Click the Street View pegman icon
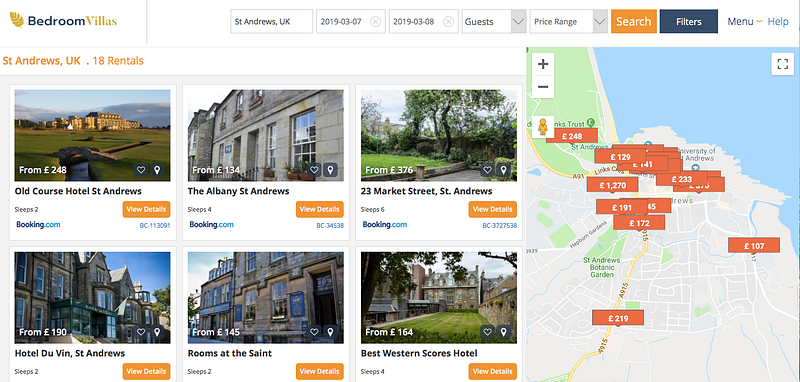Image resolution: width=800 pixels, height=382 pixels. click(x=543, y=126)
